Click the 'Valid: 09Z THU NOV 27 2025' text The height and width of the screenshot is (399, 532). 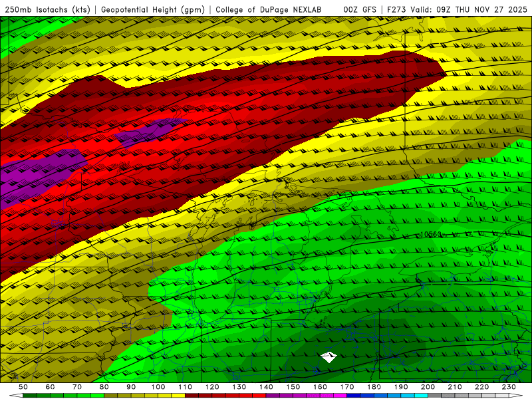(x=469, y=9)
